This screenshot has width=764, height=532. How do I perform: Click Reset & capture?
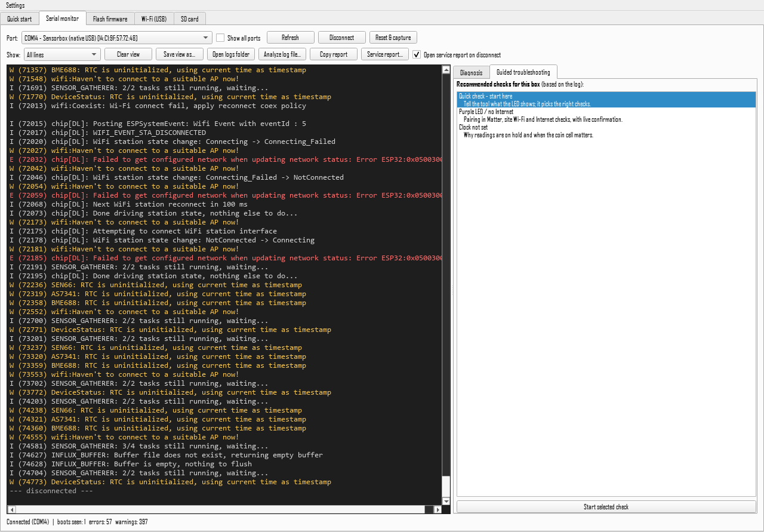(x=393, y=38)
